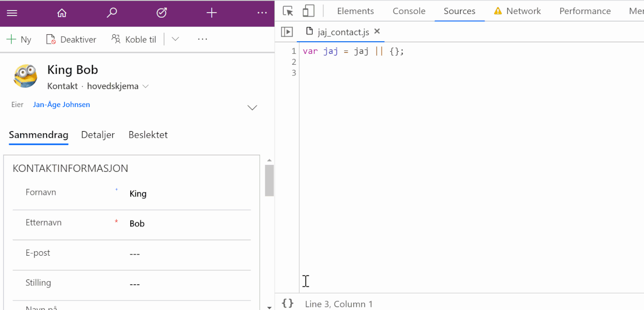Go to the home icon in purple bar
The height and width of the screenshot is (310, 644).
tap(61, 13)
